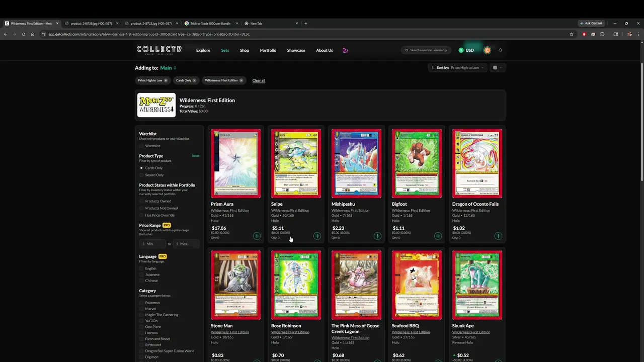Click the MetaZoo Wilderness set logo

point(156,105)
